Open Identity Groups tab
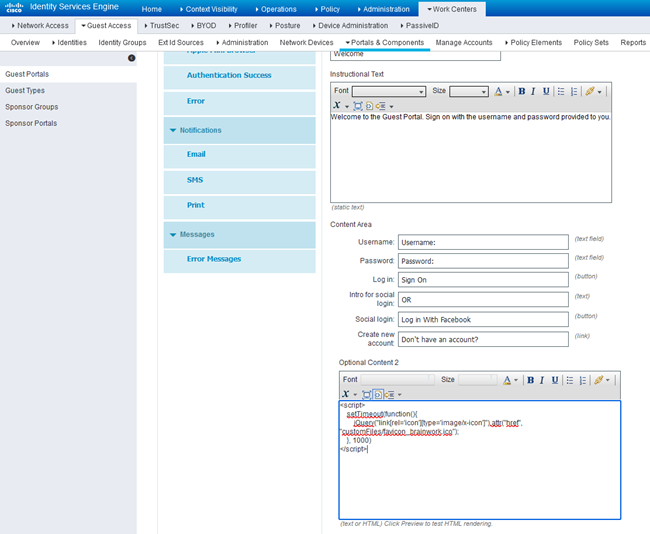 (122, 43)
